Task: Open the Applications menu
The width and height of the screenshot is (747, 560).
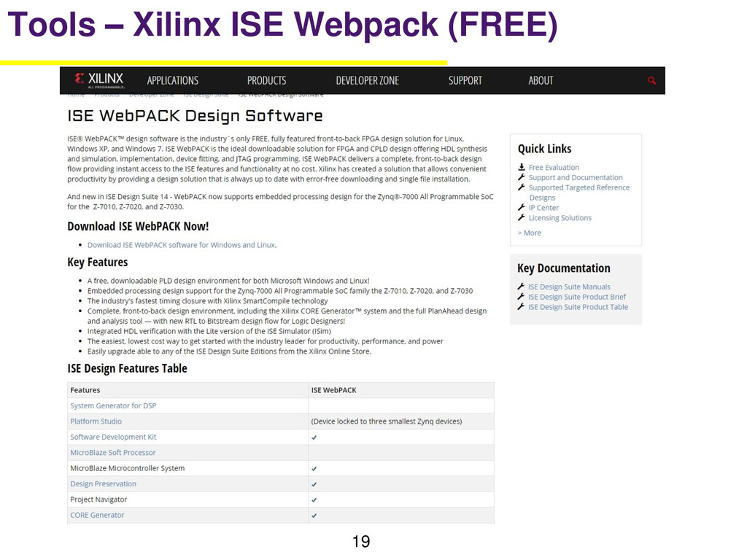Action: (172, 80)
